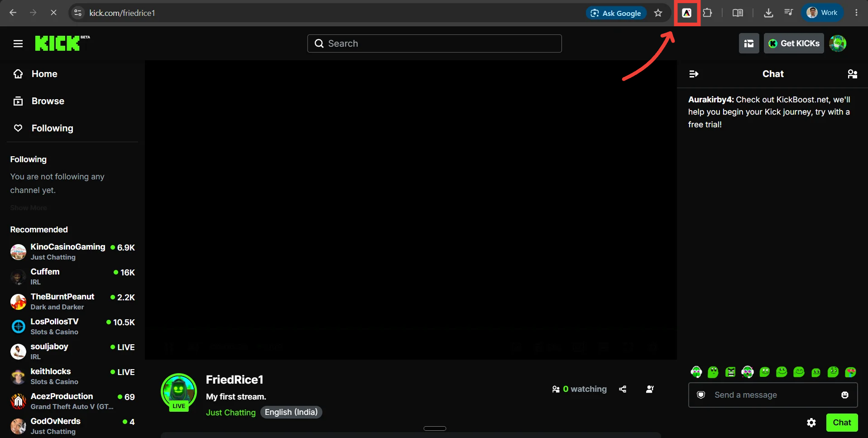Open KinoCasinoGaming's channel
The image size is (868, 438).
(72, 251)
